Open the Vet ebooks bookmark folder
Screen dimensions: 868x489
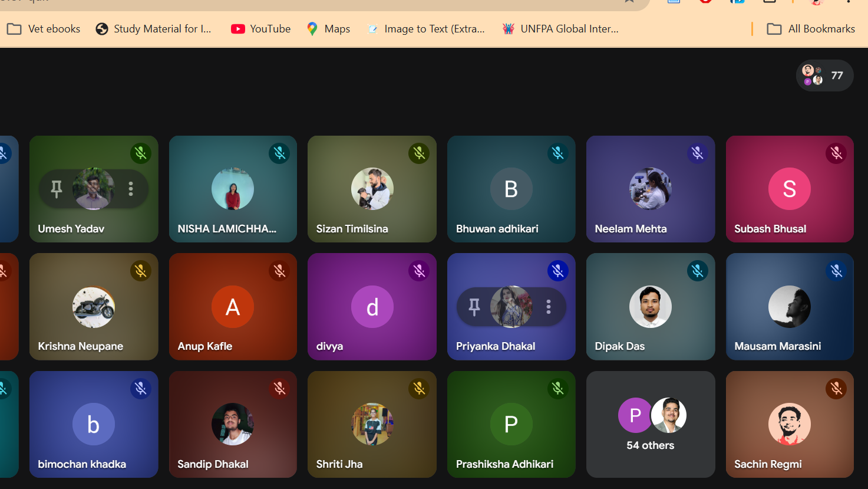tap(44, 29)
